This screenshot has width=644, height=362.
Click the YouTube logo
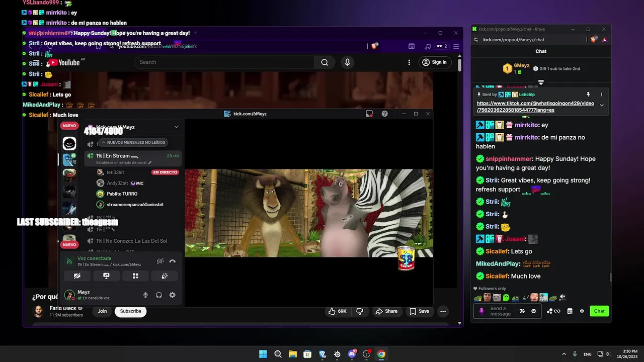tap(63, 63)
